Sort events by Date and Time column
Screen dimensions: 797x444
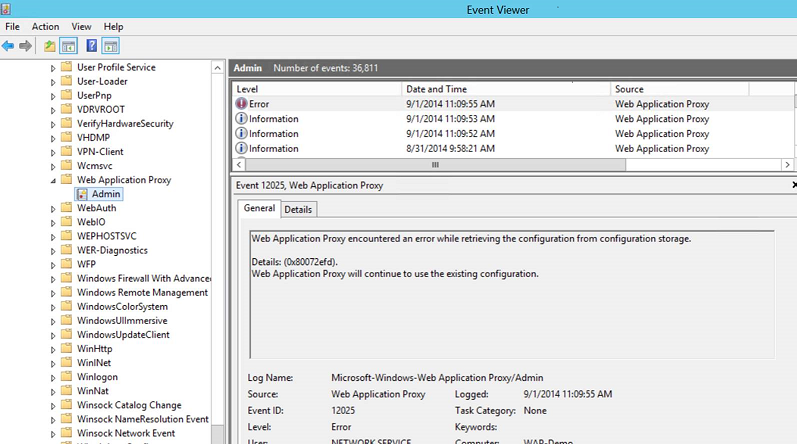tap(436, 89)
